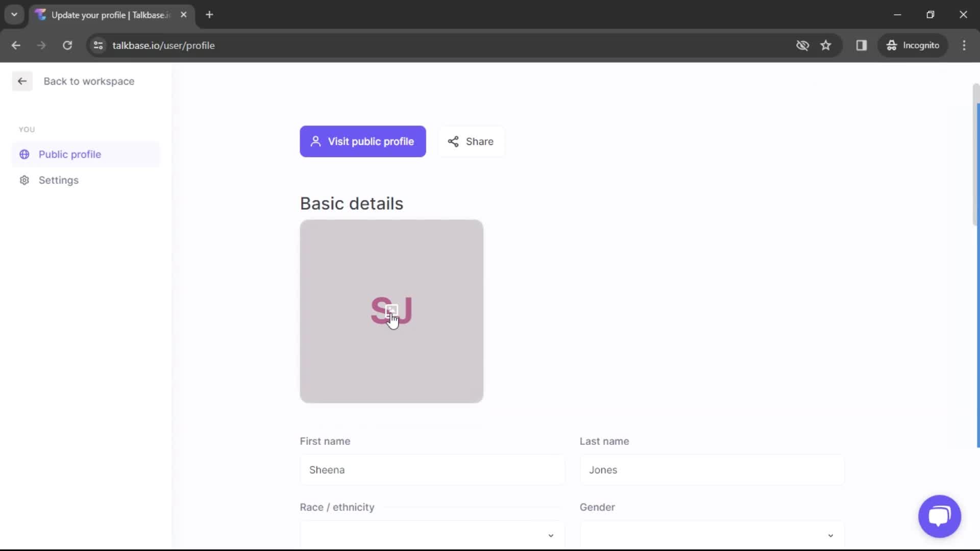Image resolution: width=980 pixels, height=551 pixels.
Task: Click the globe icon next to Public profile
Action: 24,154
